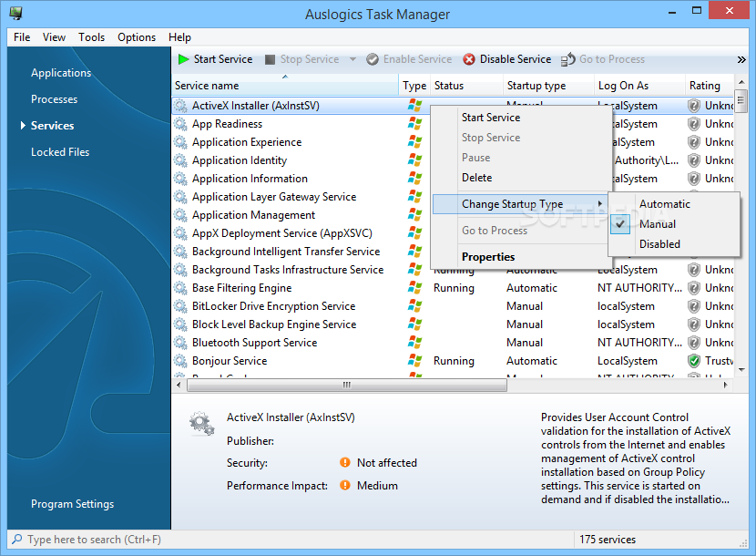
Task: Sort by Type column header
Action: 414,86
